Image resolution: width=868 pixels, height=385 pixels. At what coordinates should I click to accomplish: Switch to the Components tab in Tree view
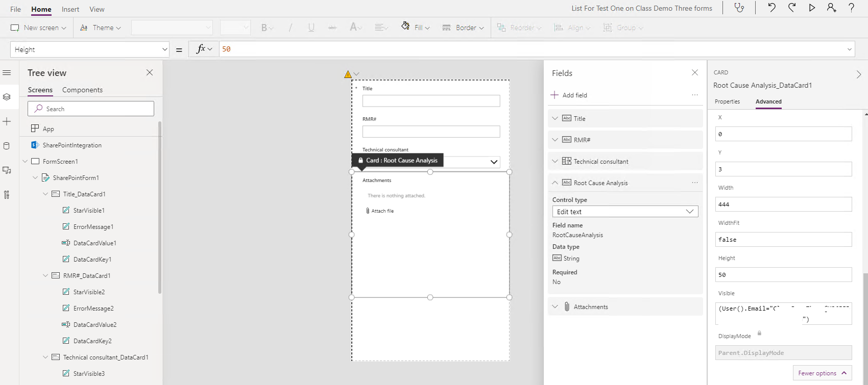pyautogui.click(x=82, y=90)
